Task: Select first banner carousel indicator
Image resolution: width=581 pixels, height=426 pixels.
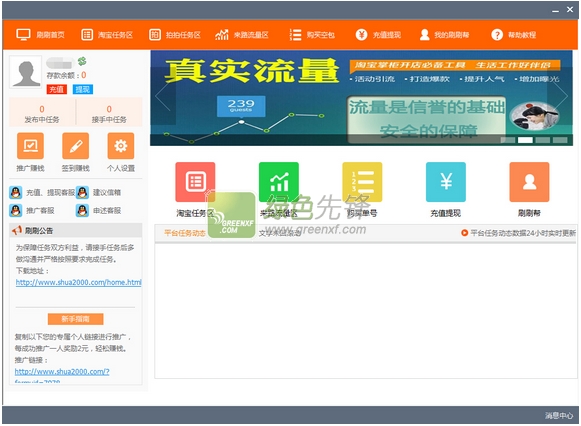Action: click(x=508, y=140)
